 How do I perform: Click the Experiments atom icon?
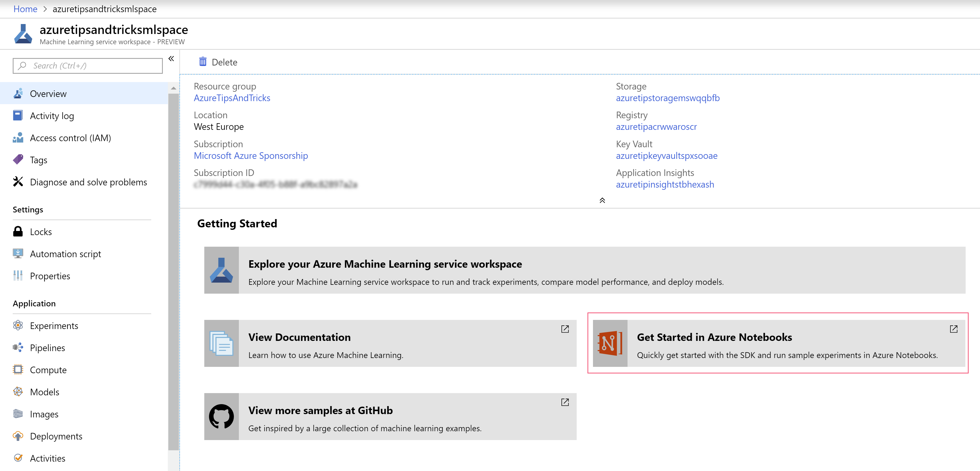(x=18, y=325)
